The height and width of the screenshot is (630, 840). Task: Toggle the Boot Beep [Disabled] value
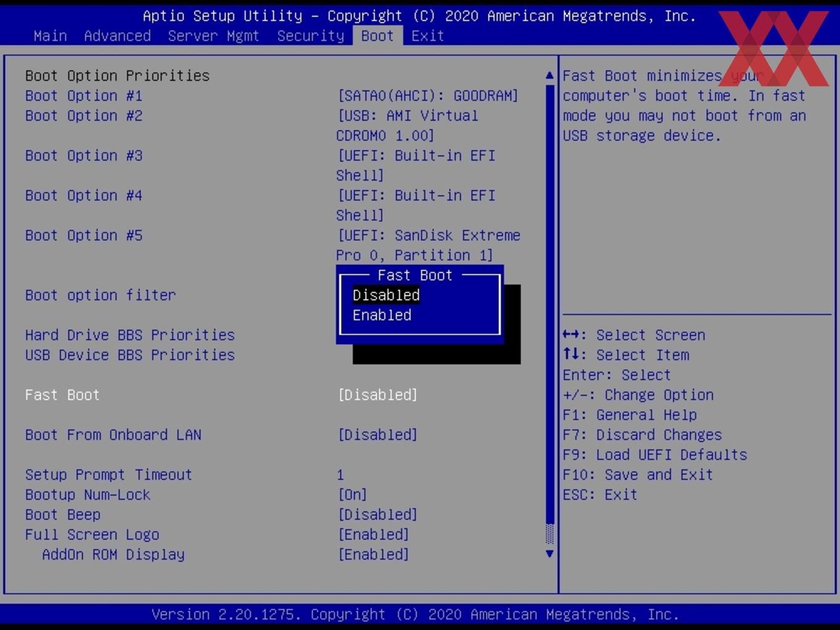(x=377, y=514)
